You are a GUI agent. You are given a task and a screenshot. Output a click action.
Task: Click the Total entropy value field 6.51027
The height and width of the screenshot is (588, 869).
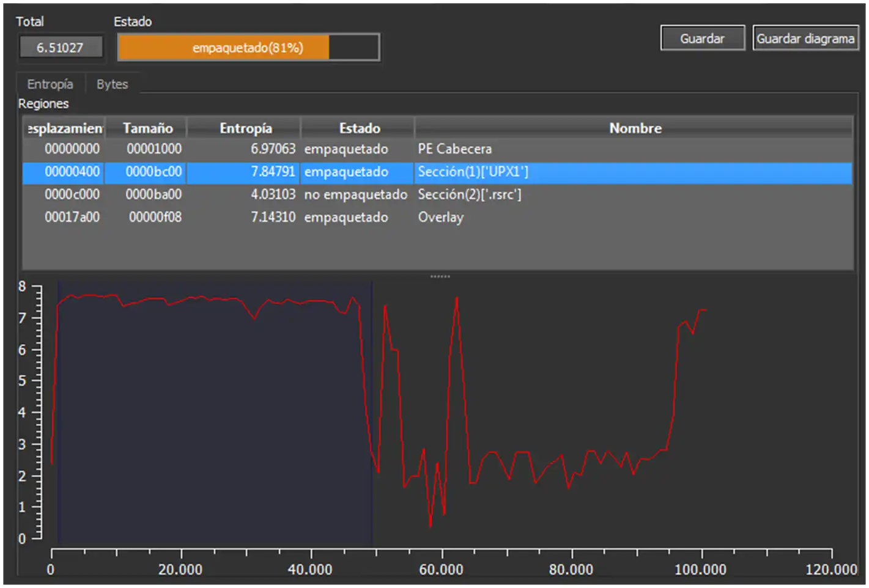pos(60,48)
